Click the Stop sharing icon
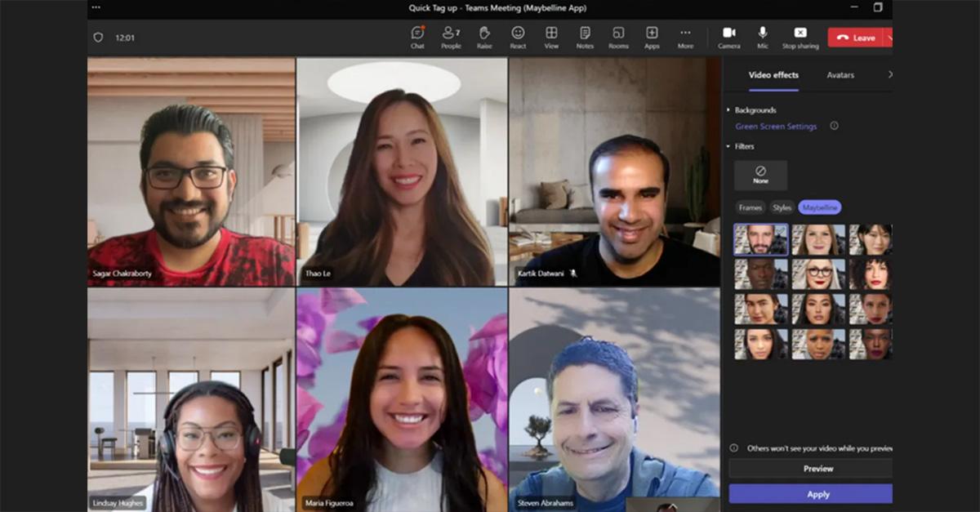 [x=800, y=33]
